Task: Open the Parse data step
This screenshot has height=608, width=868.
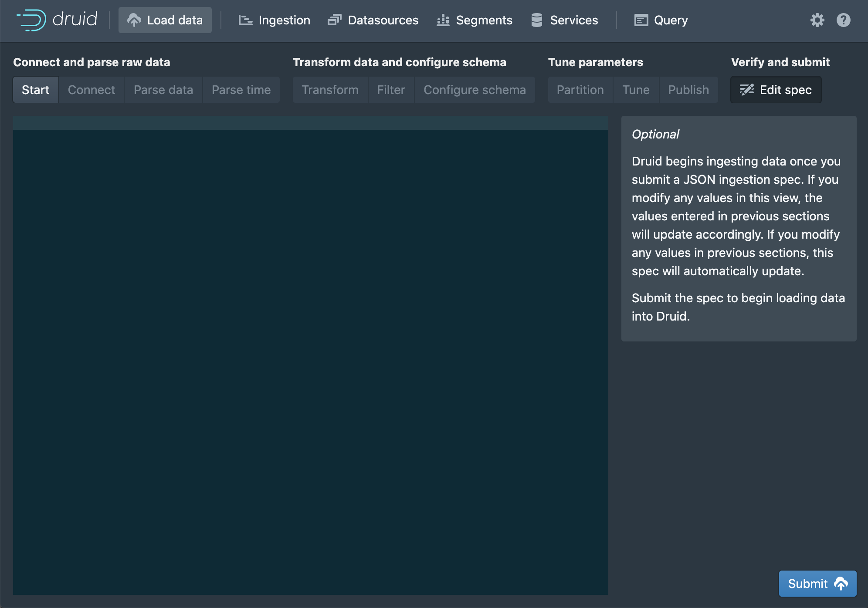Action: click(163, 90)
